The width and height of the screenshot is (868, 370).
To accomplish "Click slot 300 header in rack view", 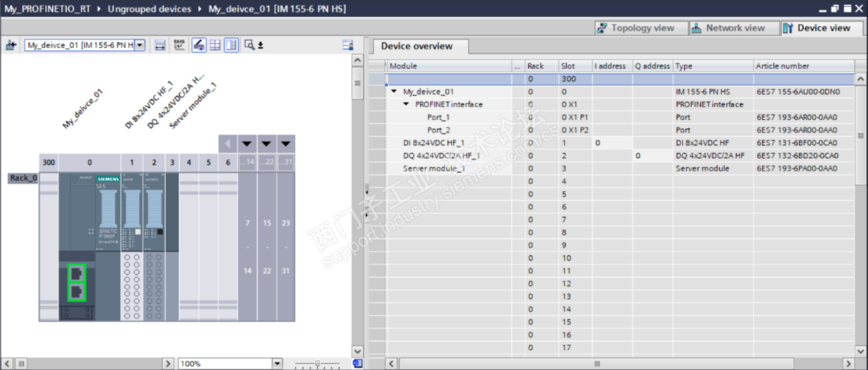I will [48, 162].
